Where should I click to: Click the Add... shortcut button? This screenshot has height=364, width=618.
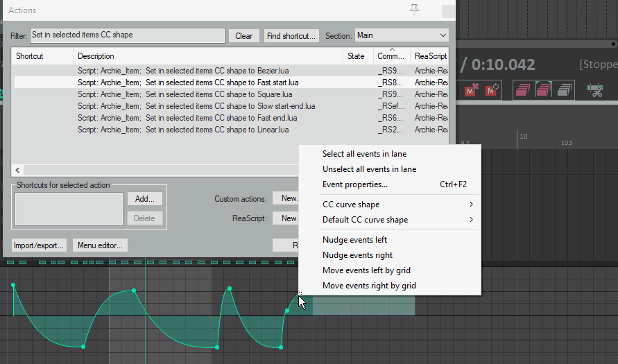coord(145,199)
